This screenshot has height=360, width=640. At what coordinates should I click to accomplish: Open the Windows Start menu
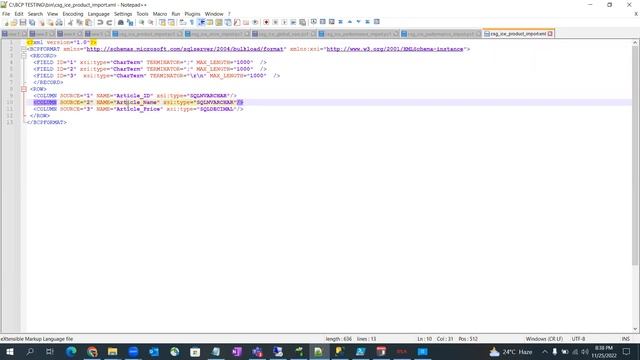coord(9,351)
